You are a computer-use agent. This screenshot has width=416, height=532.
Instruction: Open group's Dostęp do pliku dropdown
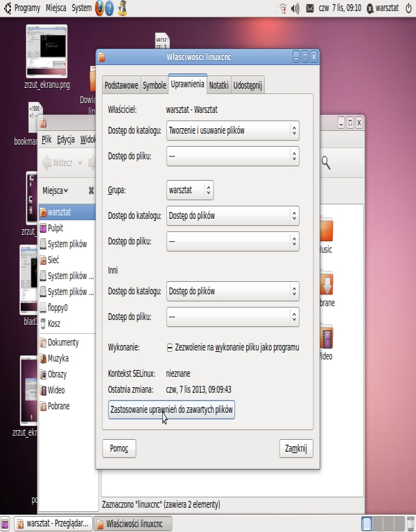[233, 241]
